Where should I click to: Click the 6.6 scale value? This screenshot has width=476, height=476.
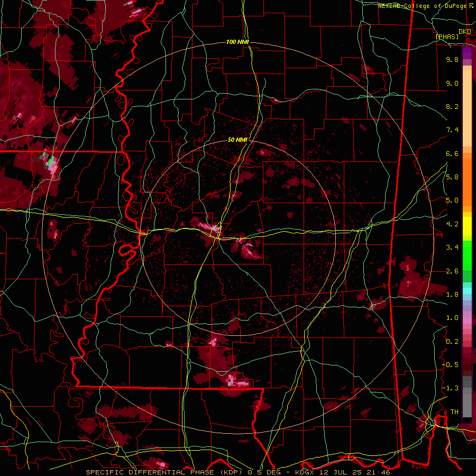click(x=452, y=153)
